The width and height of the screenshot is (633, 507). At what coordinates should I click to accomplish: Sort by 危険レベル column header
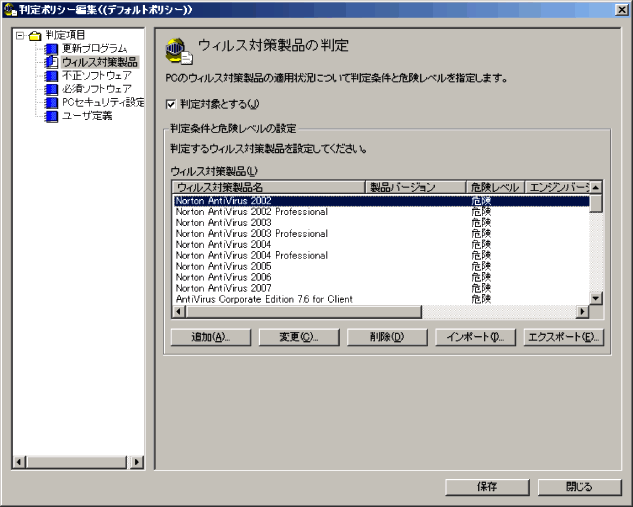click(x=495, y=187)
